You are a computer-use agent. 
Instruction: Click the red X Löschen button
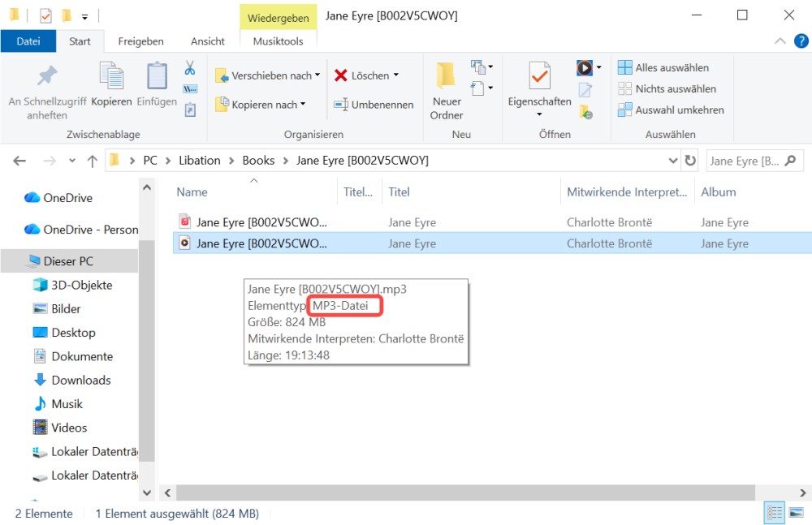point(361,75)
